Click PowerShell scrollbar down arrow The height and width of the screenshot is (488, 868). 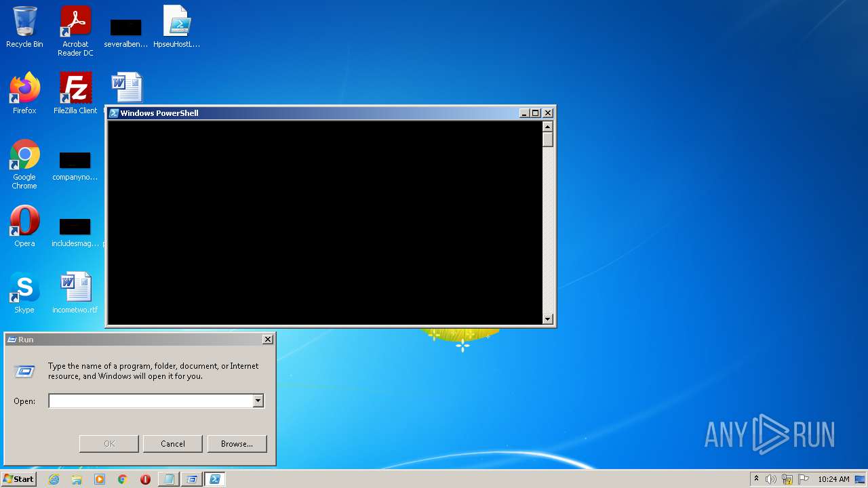point(548,319)
